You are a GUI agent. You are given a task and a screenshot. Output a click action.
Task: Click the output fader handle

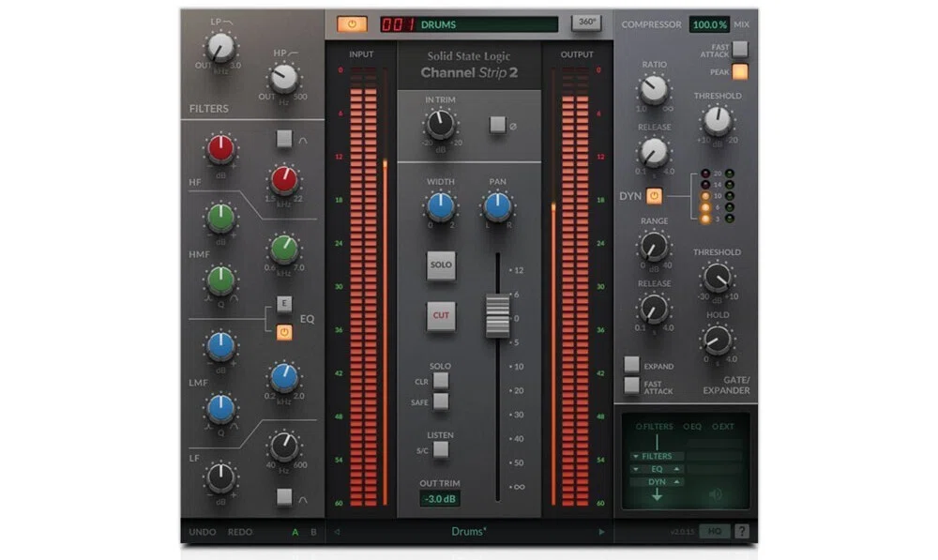tap(497, 315)
